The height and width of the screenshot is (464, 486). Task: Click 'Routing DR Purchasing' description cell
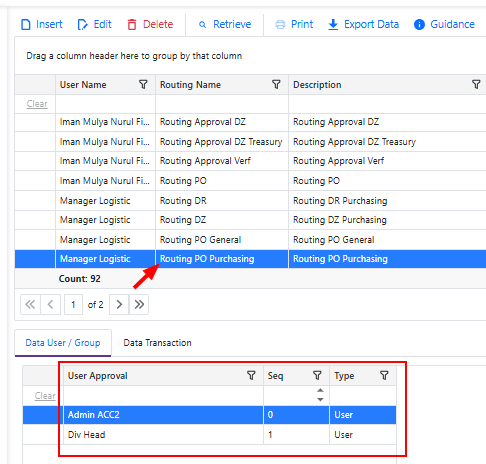(x=387, y=201)
